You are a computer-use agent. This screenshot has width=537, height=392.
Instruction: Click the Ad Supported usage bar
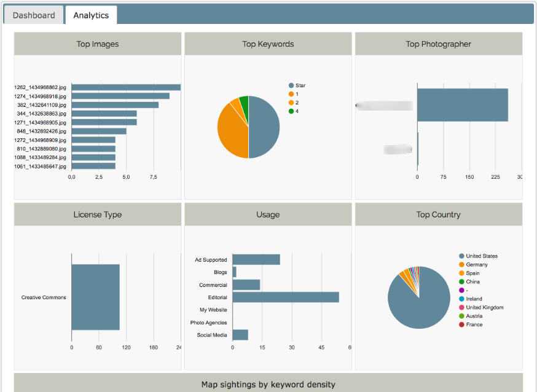click(256, 260)
